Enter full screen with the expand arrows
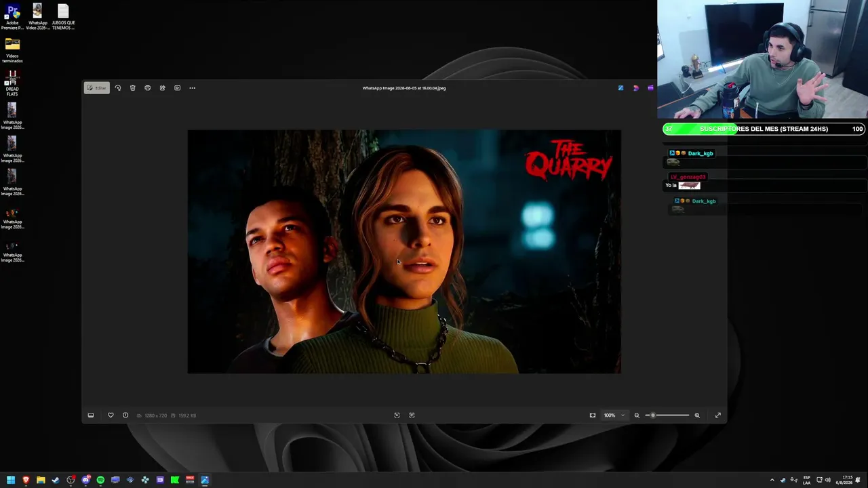Viewport: 868px width, 488px height. click(x=718, y=415)
